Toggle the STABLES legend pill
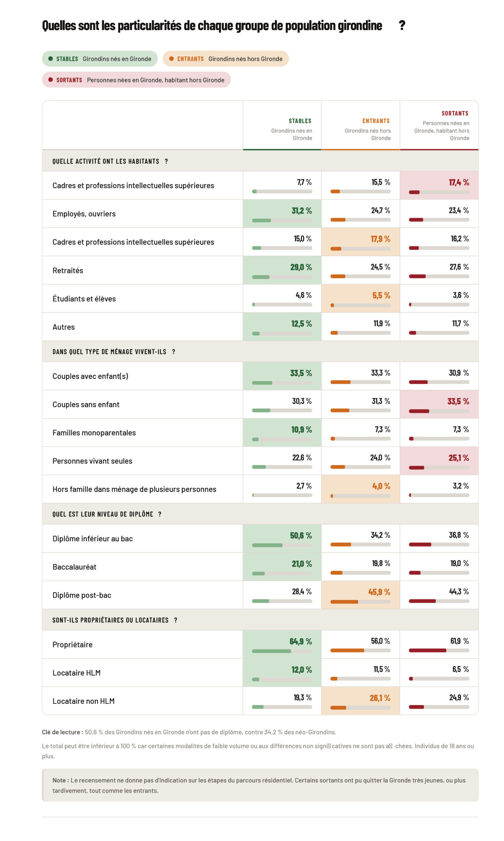Image resolution: width=504 pixels, height=841 pixels. pos(100,58)
